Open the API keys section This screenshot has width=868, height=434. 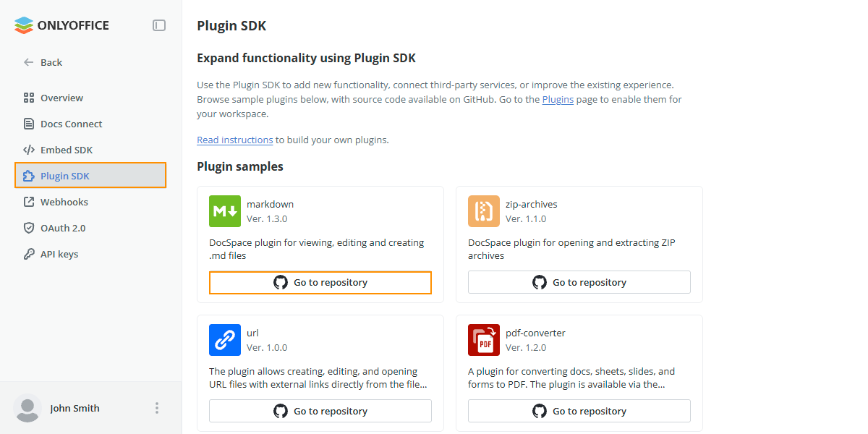tap(90, 254)
